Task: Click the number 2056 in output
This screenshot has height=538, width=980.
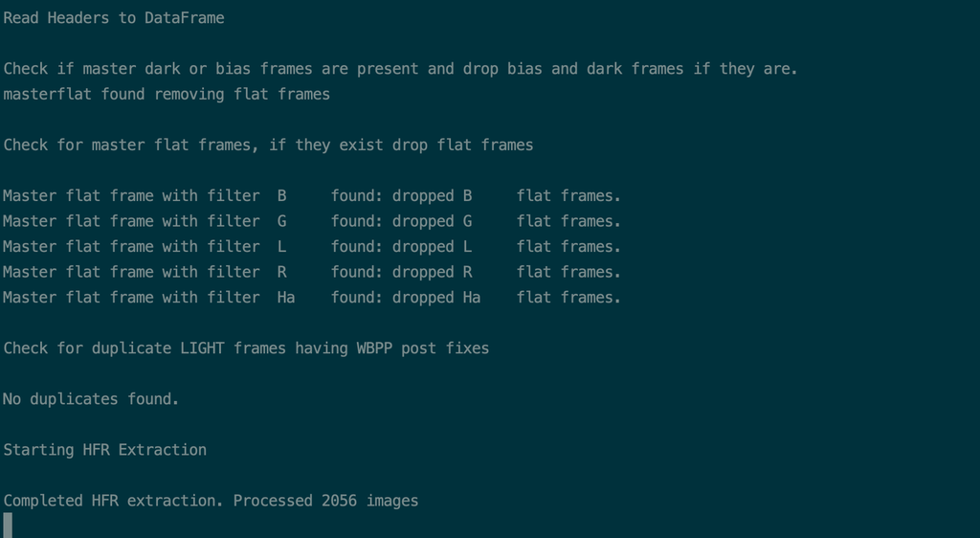Action: [340, 501]
